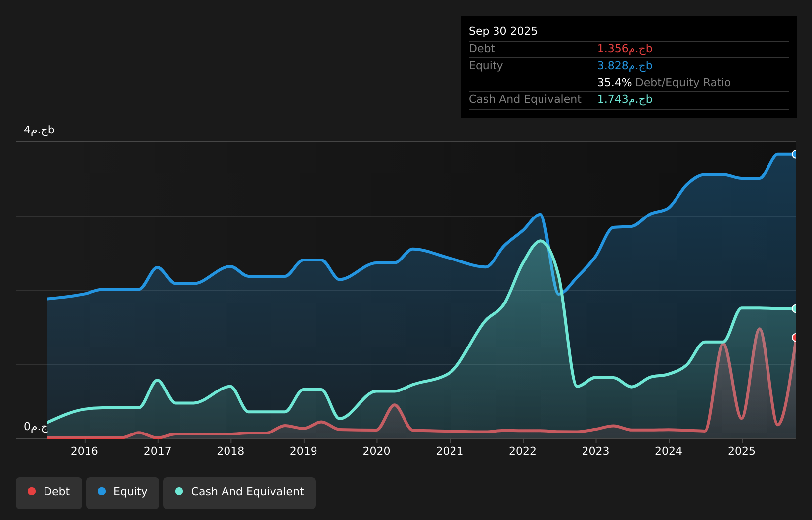Screen dimensions: 812x520
Task: Toggle the Debt legend button
Action: [x=49, y=492]
